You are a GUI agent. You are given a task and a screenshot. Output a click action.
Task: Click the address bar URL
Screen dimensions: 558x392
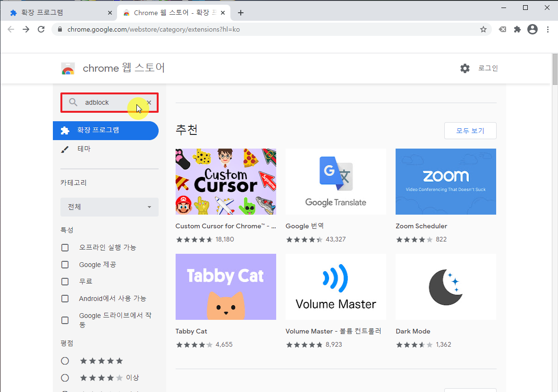(153, 30)
